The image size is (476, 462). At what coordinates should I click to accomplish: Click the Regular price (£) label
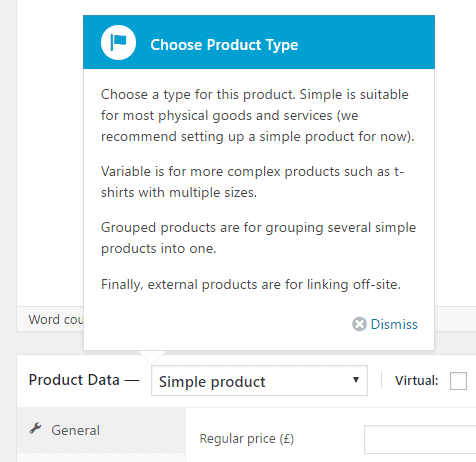(x=247, y=439)
